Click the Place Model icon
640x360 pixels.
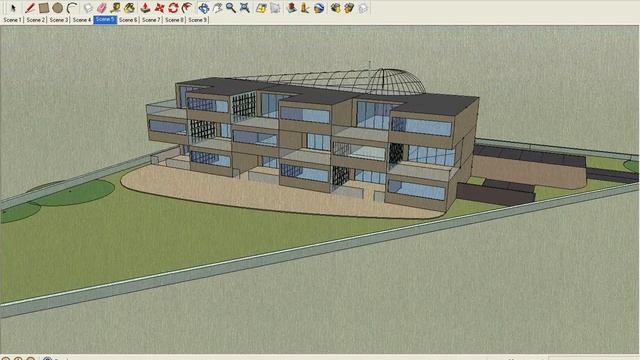pyautogui.click(x=291, y=8)
